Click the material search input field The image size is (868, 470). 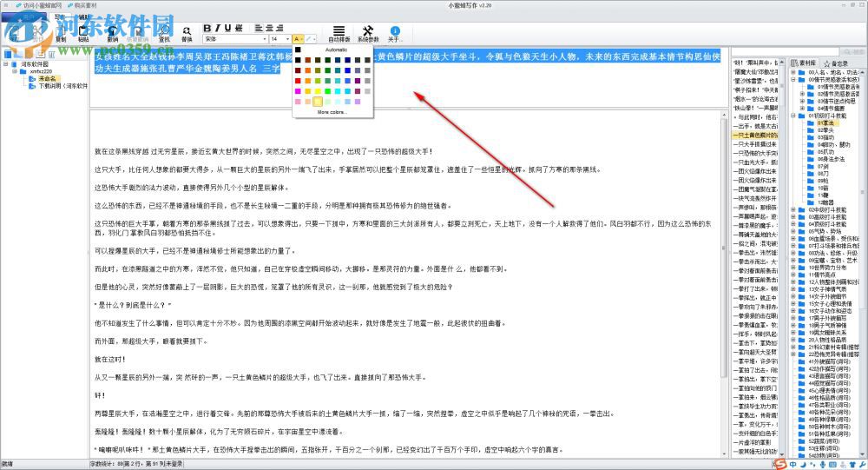(786, 51)
